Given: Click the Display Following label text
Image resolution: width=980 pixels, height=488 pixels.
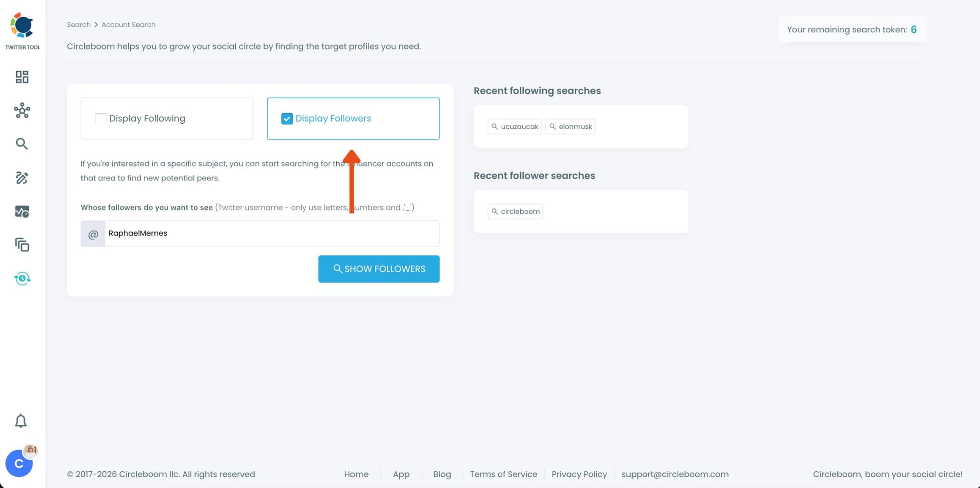Looking at the screenshot, I should coord(147,119).
